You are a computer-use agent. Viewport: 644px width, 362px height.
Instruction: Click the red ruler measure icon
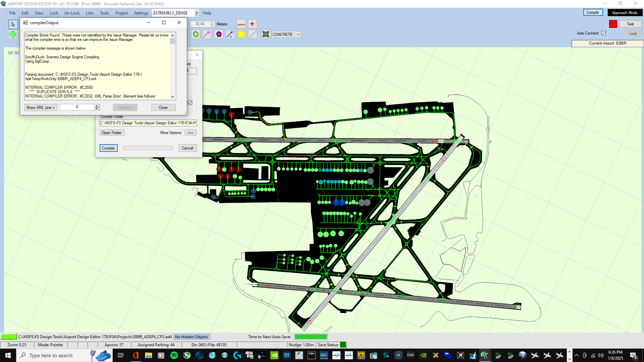241,24
